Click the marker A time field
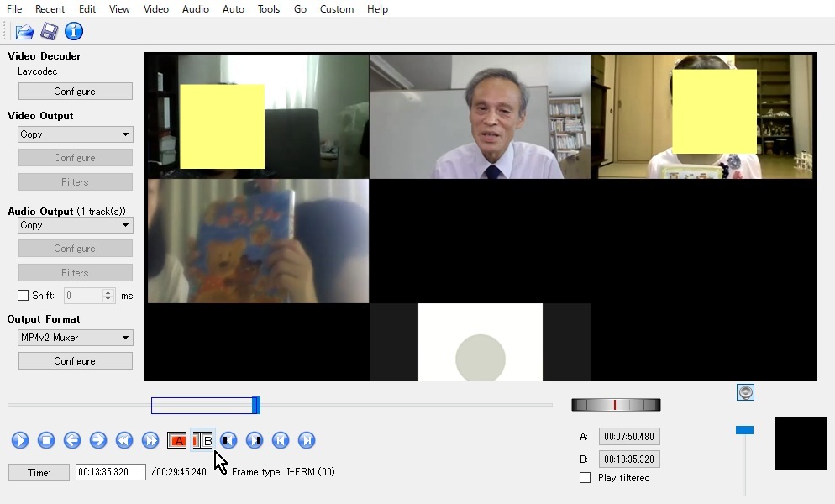 [629, 436]
